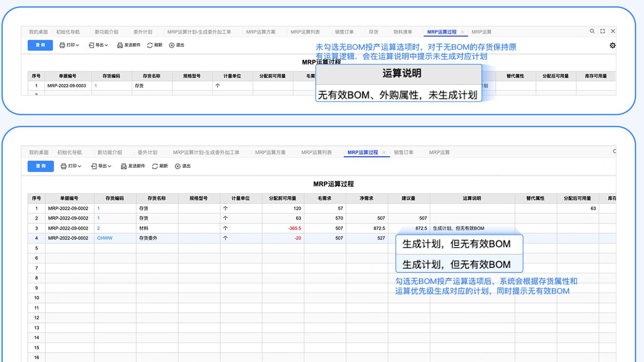Select the 527 净需求 cell in row 4

367,238
